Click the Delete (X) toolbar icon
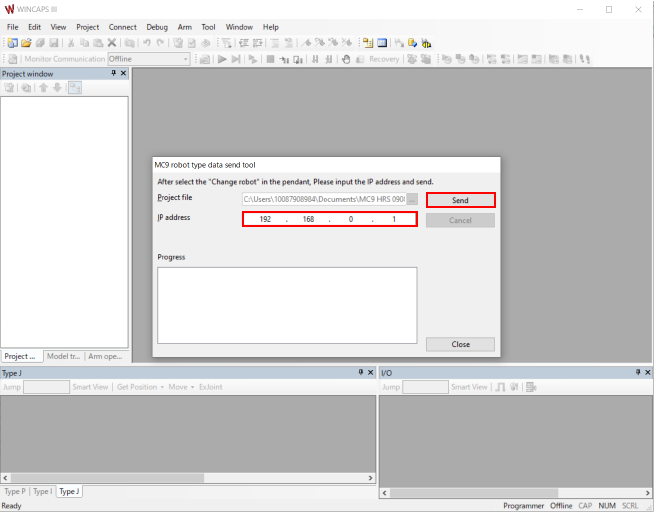 coord(112,43)
